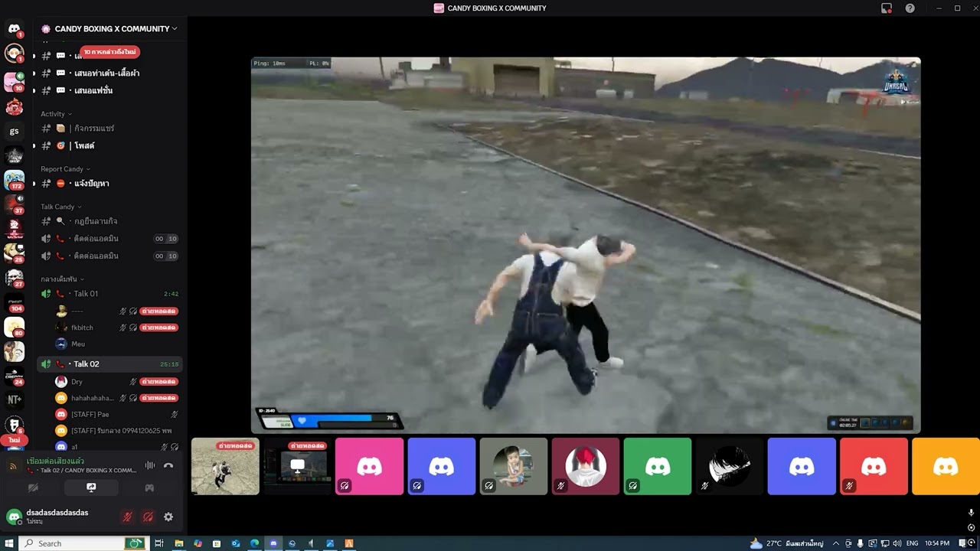Click the main gameplay stream video
Screen dimensions: 980x551
(586, 245)
